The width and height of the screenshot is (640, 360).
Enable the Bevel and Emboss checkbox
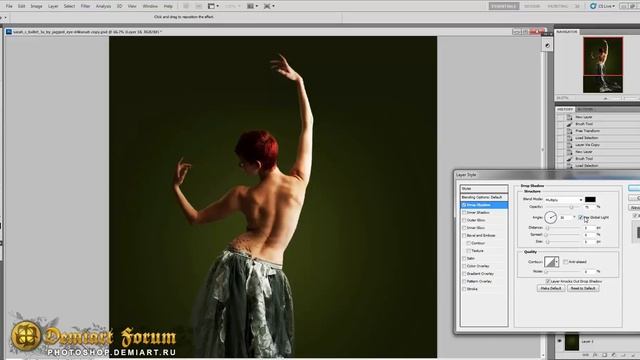(464, 236)
